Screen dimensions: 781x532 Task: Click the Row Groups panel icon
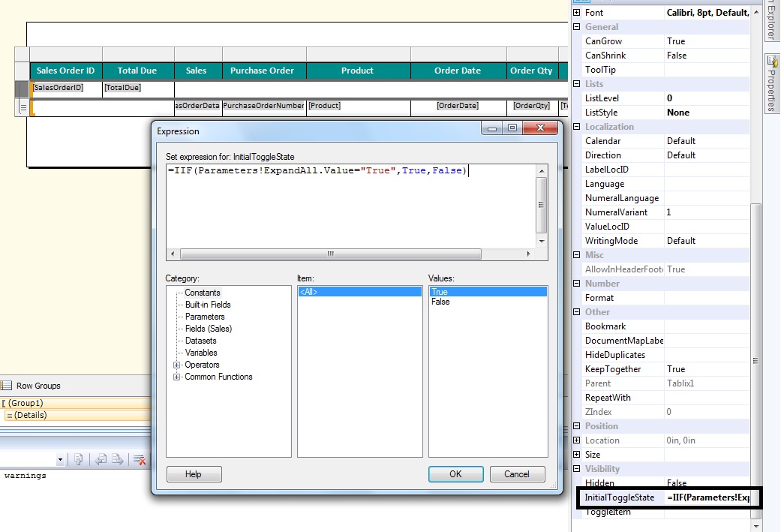[6, 385]
